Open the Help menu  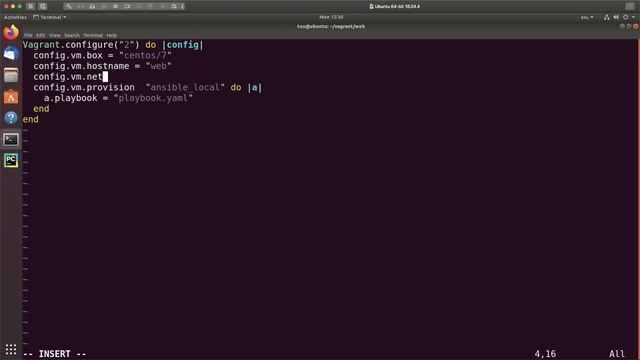pyautogui.click(x=111, y=36)
